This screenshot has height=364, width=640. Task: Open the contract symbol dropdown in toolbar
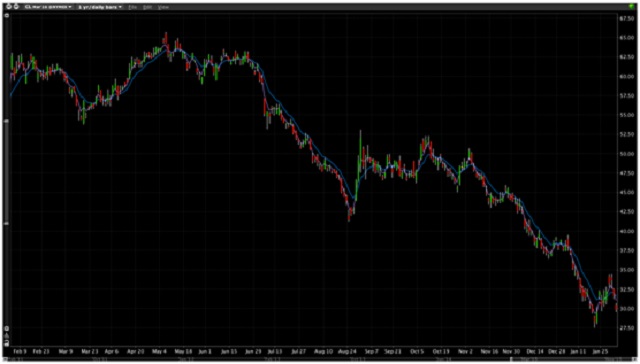tap(47, 7)
